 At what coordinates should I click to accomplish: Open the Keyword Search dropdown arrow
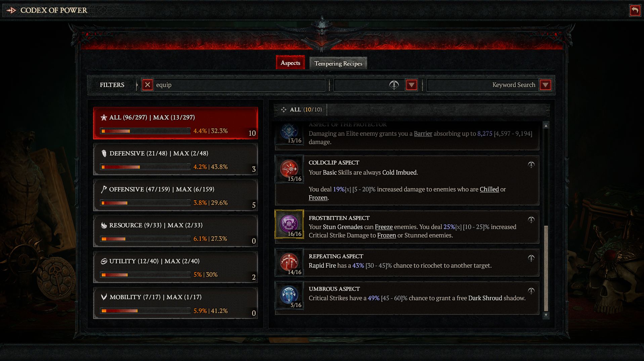pos(545,85)
